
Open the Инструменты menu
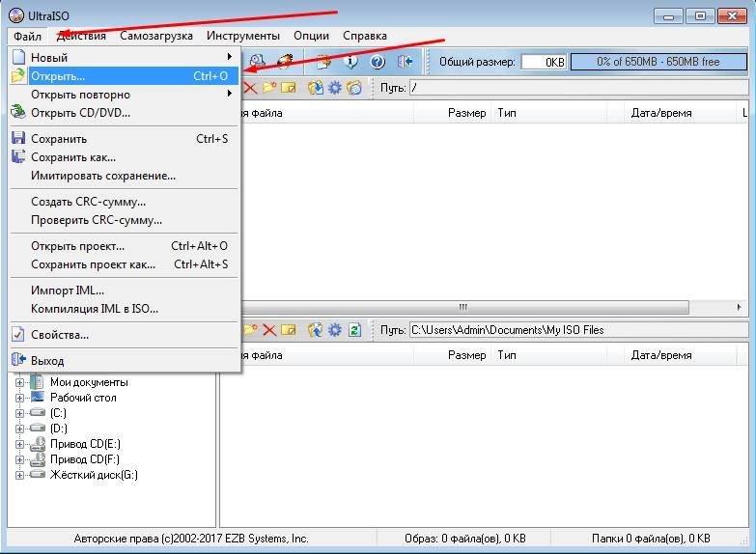[243, 36]
